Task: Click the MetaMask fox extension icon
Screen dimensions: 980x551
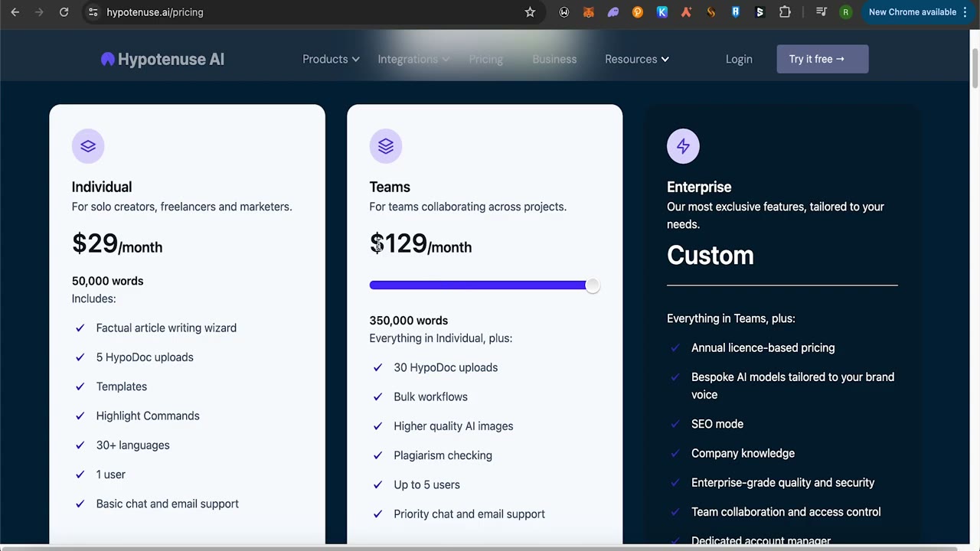Action: click(589, 12)
